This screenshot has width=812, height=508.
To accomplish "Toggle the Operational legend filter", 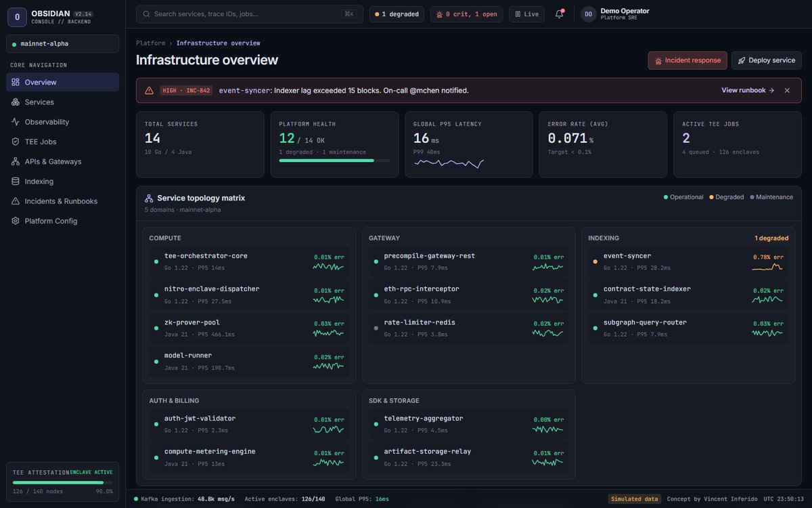I will (x=683, y=197).
